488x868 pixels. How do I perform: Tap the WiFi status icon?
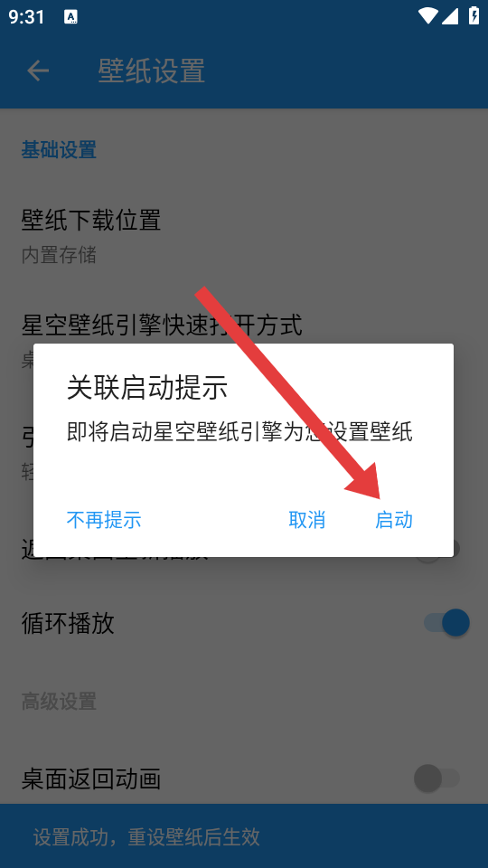pyautogui.click(x=427, y=16)
